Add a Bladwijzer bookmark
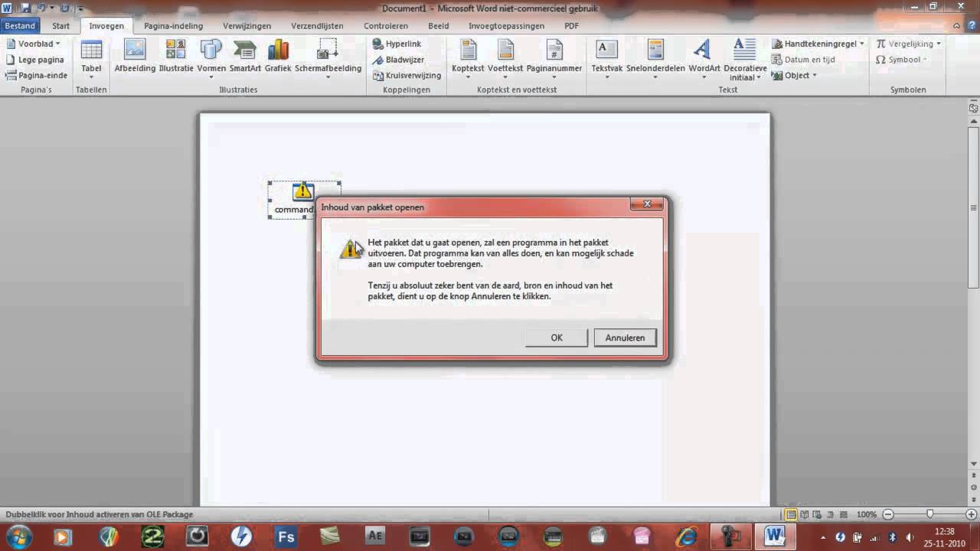This screenshot has height=551, width=980. (x=399, y=60)
